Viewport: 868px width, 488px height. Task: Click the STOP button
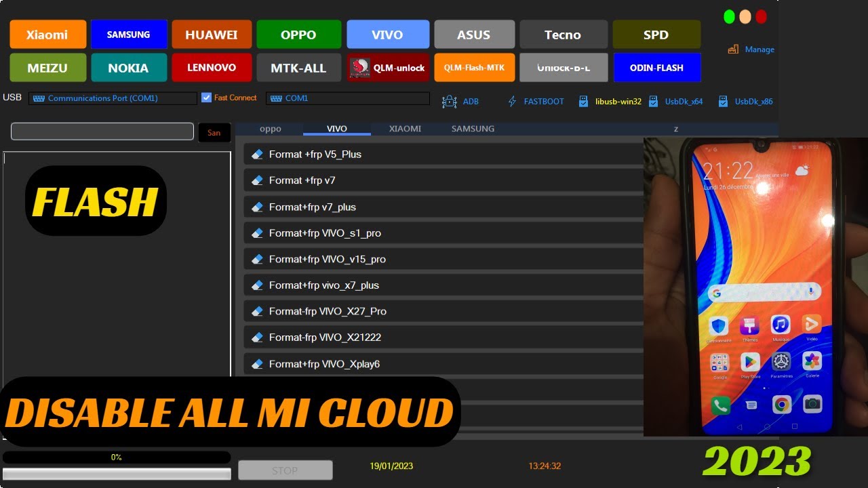pos(285,470)
